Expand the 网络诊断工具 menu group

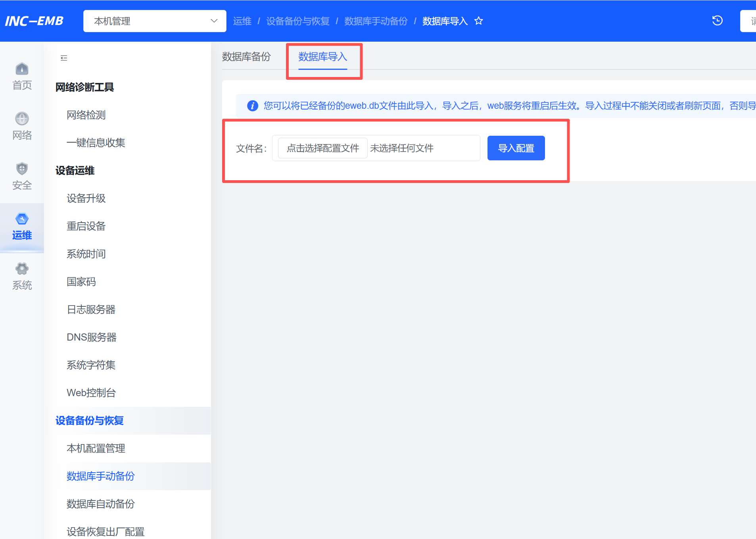84,87
